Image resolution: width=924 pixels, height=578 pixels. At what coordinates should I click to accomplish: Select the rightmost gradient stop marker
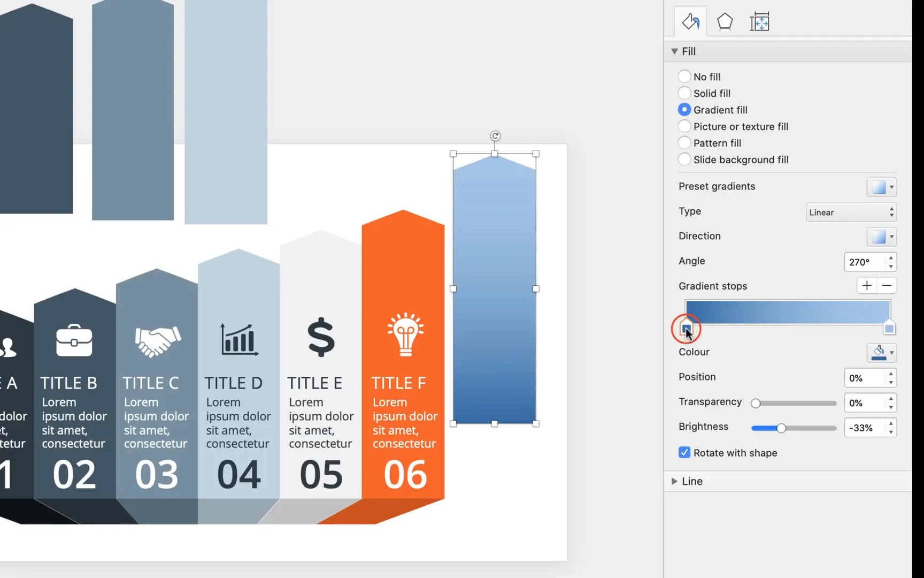point(889,327)
